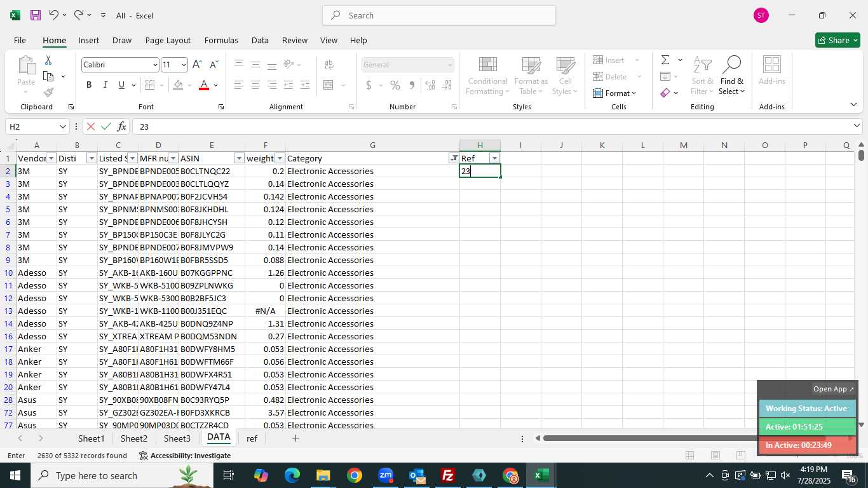Click the Redo arrow icon
Viewport: 868px width, 488px height.
79,15
